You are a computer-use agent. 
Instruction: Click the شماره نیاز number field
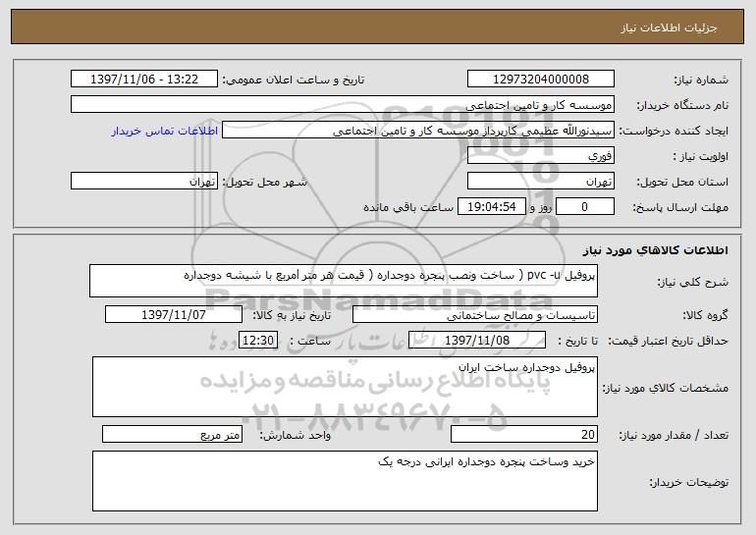point(540,80)
